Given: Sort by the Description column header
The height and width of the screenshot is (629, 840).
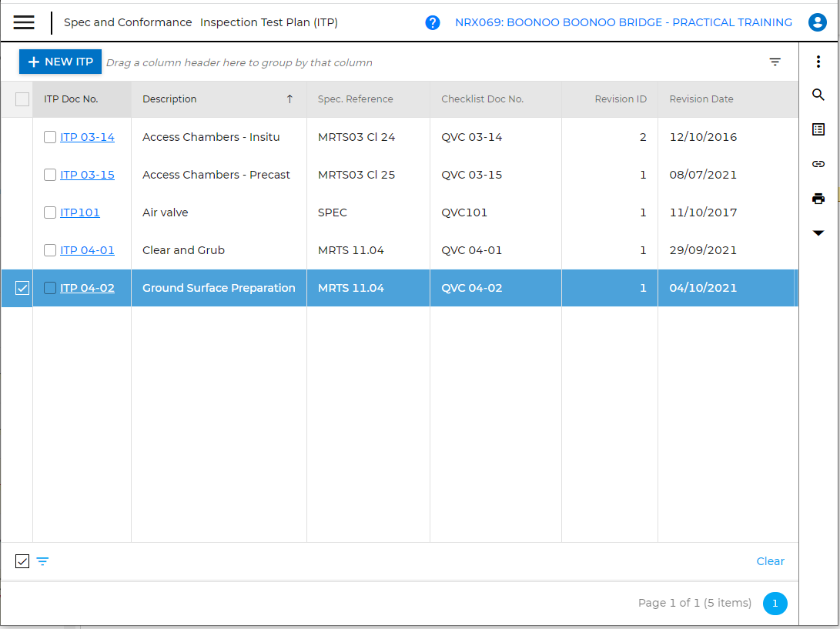Looking at the screenshot, I should (169, 99).
